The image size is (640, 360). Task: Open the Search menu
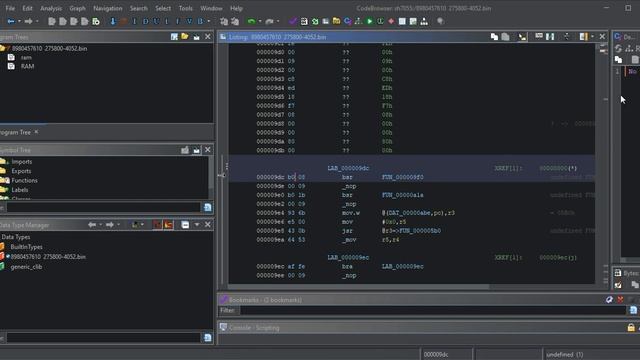pos(139,8)
